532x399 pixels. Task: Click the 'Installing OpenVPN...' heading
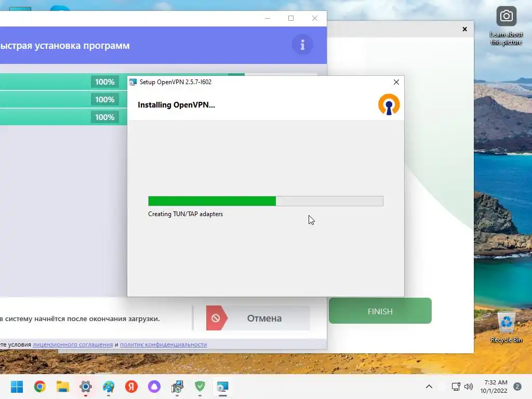click(x=176, y=105)
